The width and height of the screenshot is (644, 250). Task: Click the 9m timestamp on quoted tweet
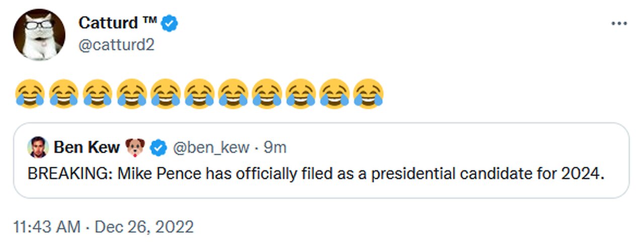click(x=275, y=147)
